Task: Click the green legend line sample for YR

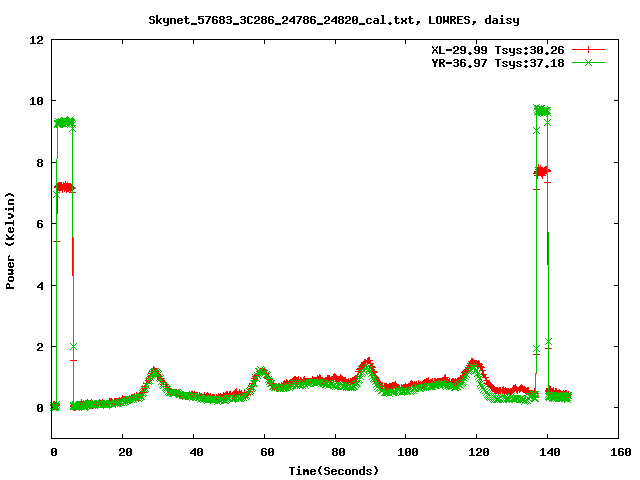Action: point(588,62)
